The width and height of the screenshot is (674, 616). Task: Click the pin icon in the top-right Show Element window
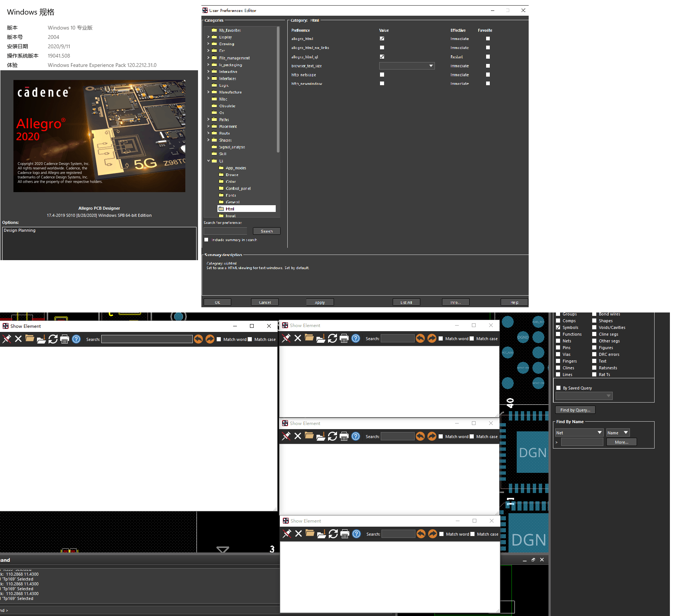(x=286, y=338)
